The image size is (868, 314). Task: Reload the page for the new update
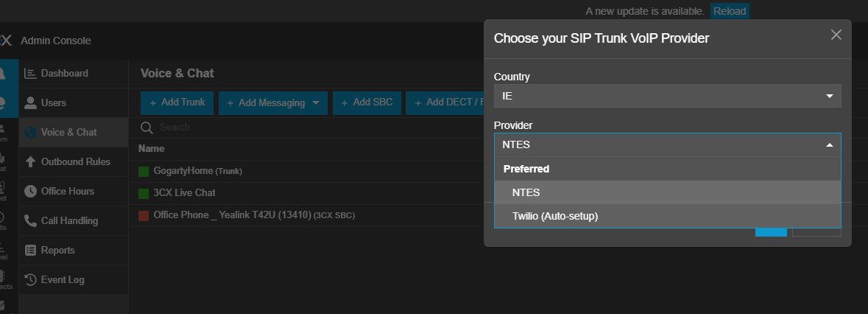[x=729, y=11]
